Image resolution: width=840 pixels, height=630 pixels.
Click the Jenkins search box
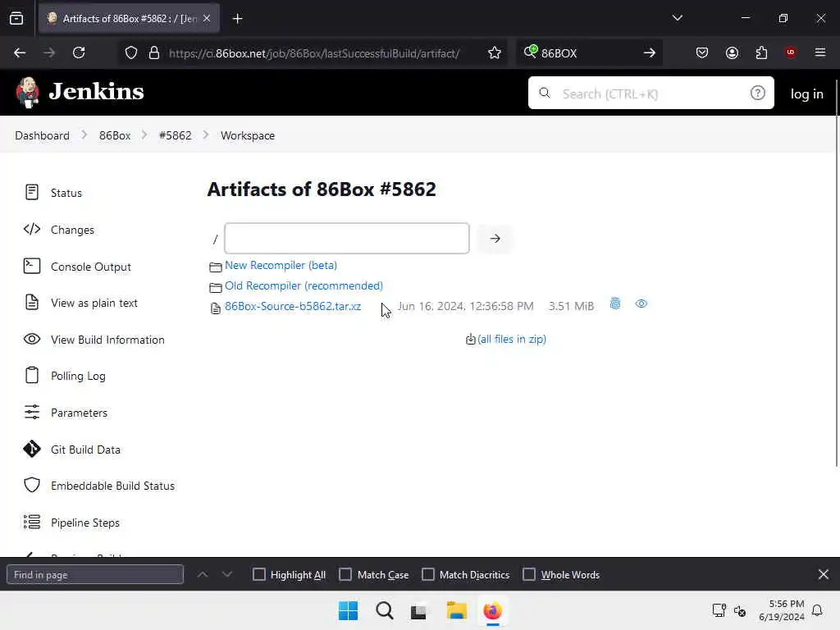point(651,93)
